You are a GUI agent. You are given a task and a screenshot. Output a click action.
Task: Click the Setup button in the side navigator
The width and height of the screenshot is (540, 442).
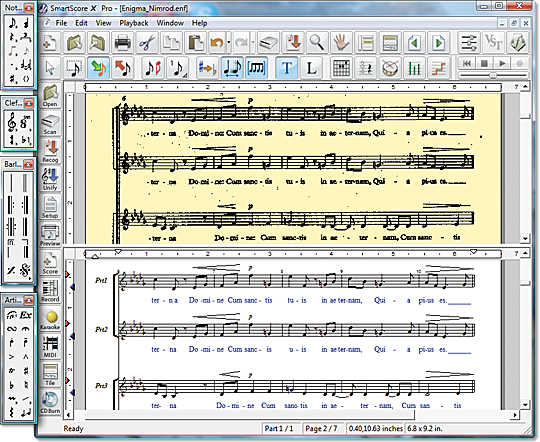[50, 207]
